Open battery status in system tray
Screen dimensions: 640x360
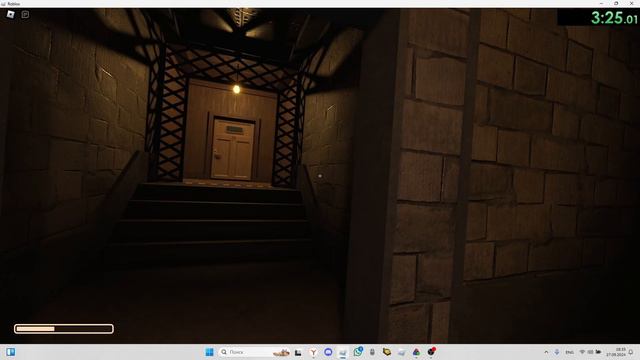[598, 352]
